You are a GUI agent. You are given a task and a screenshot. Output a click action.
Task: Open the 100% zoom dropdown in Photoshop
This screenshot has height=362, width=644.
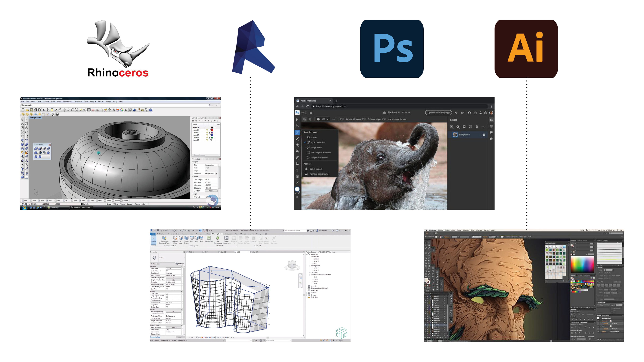(406, 113)
